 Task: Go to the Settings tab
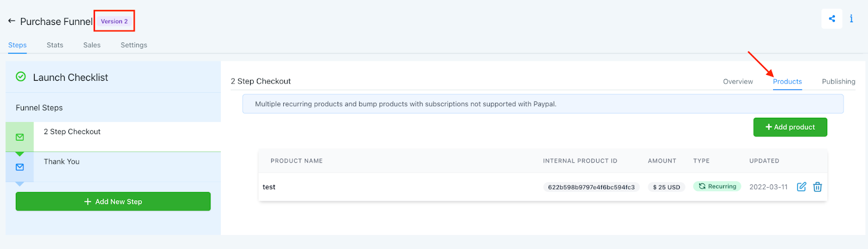pyautogui.click(x=133, y=45)
